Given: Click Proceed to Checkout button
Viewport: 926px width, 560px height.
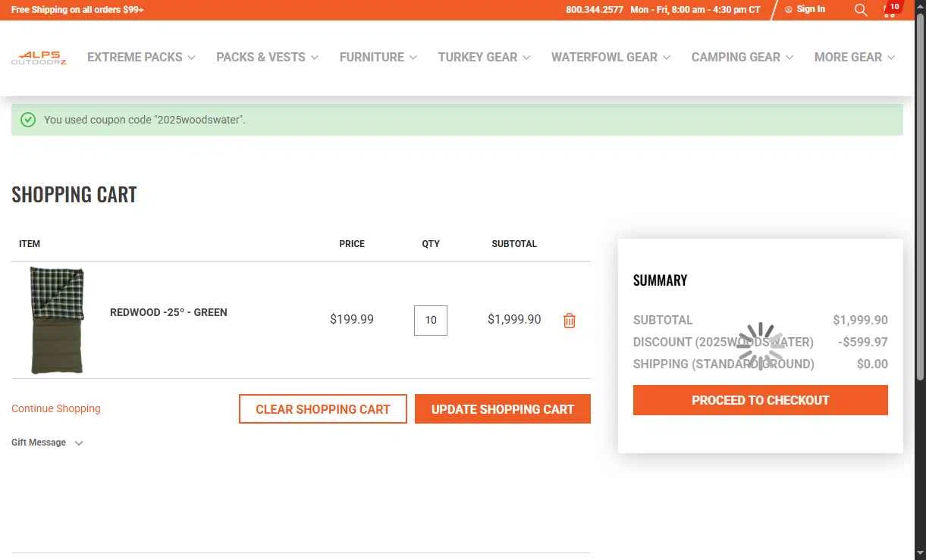Looking at the screenshot, I should tap(761, 400).
